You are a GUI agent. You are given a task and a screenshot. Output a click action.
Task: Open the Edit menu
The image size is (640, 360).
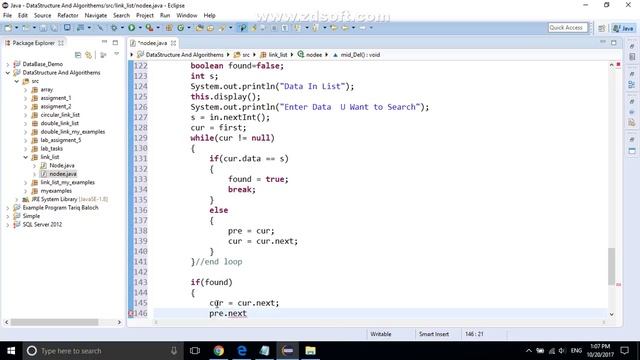pos(23,16)
